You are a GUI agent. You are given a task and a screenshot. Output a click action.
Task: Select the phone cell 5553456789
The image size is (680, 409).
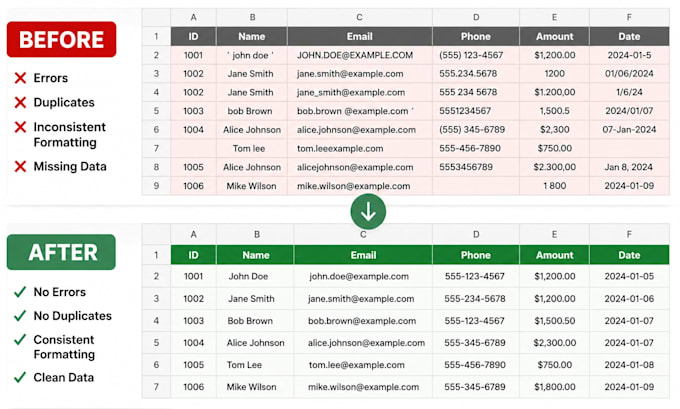point(476,167)
